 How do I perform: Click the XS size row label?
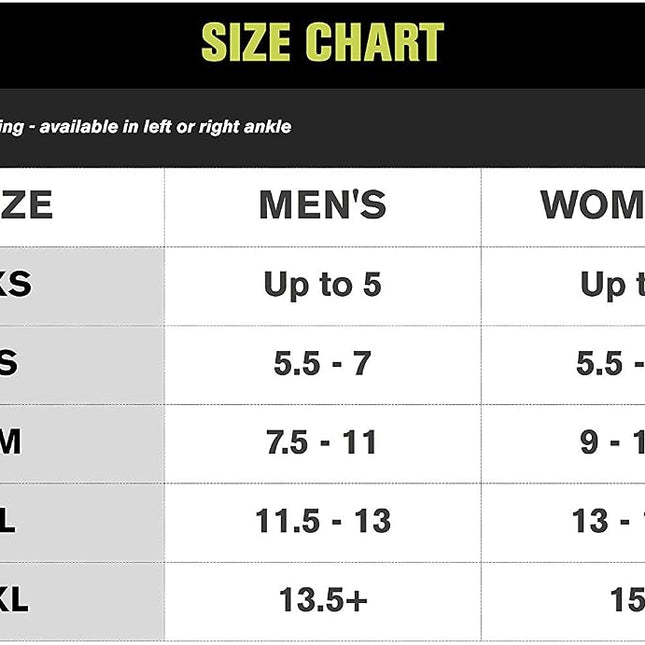(16, 284)
